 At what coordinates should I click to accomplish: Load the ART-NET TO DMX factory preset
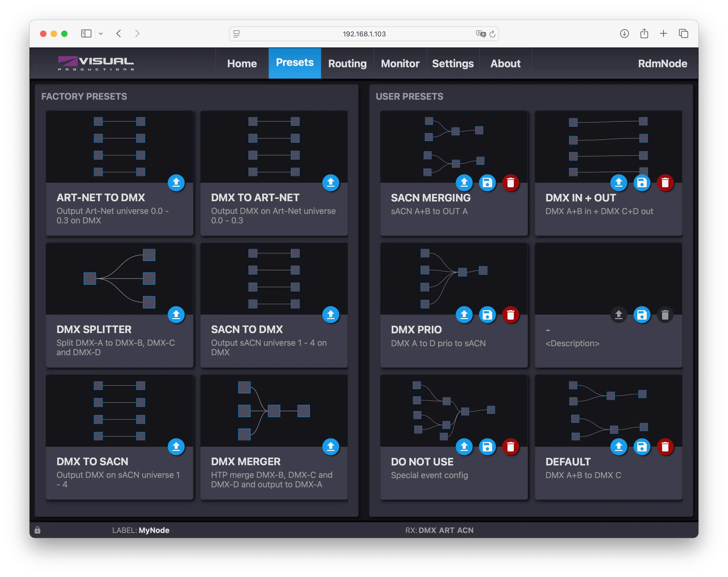click(x=176, y=183)
